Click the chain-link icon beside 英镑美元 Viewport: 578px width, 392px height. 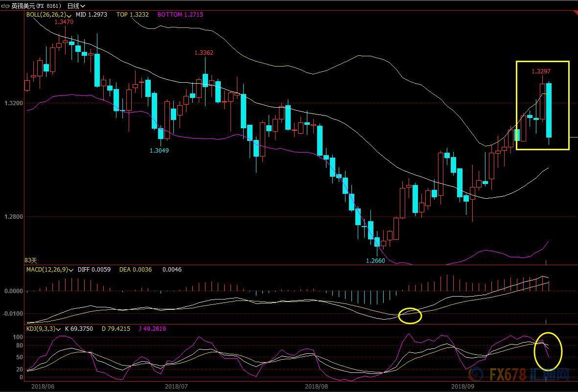coord(5,5)
